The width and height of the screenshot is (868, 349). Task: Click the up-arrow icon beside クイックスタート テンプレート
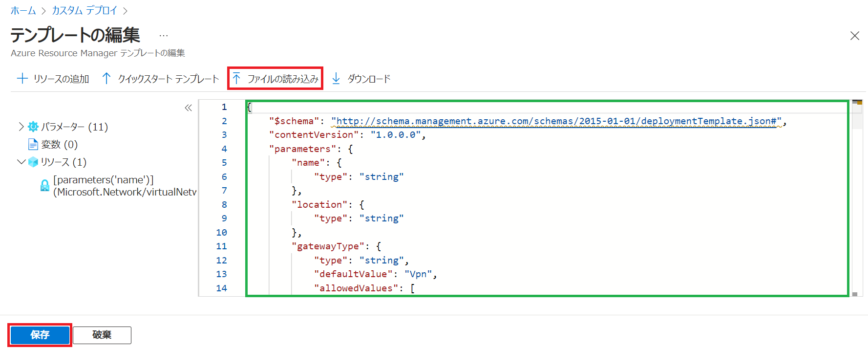(106, 79)
